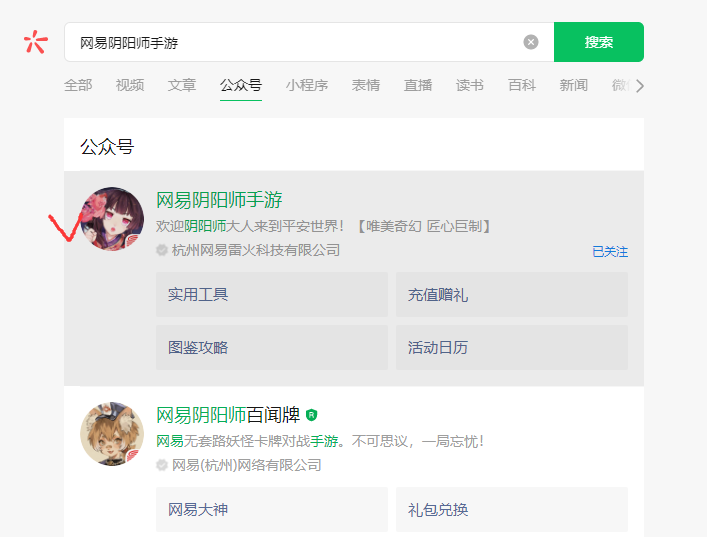Switch to the 百科 tab
This screenshot has width=707, height=537.
point(522,85)
